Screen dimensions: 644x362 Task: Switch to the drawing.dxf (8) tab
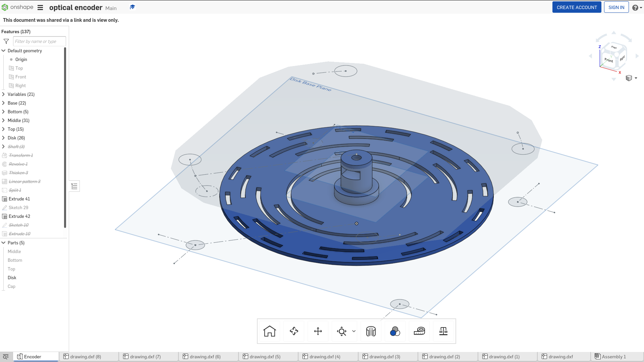point(89,357)
